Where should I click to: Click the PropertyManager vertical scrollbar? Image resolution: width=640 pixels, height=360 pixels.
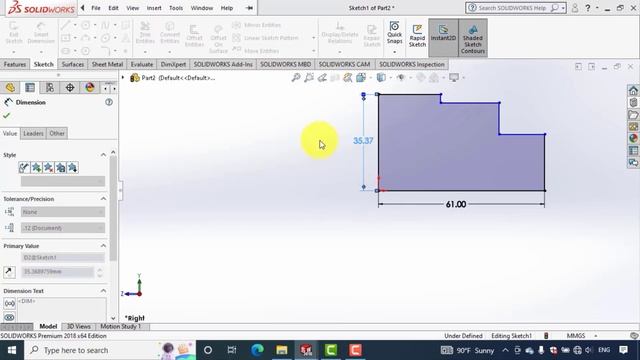tap(113, 208)
